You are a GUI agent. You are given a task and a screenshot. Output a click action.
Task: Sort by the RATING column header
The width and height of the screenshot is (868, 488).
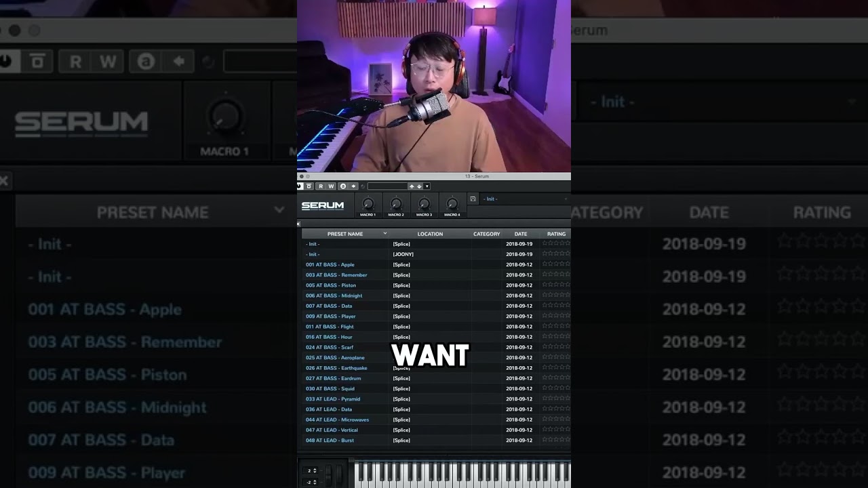click(556, 234)
